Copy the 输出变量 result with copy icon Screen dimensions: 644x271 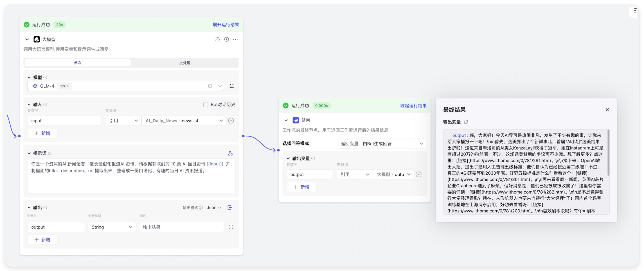click(466, 122)
